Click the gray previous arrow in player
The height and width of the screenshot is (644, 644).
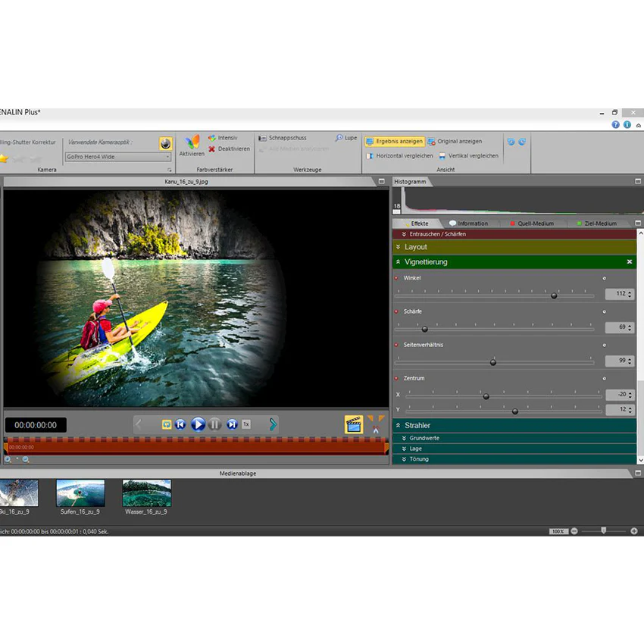coord(139,424)
